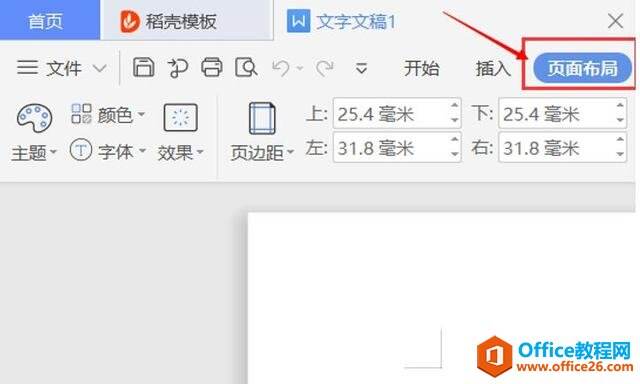Click the Undo arrow icon
The image size is (640, 384).
(281, 68)
